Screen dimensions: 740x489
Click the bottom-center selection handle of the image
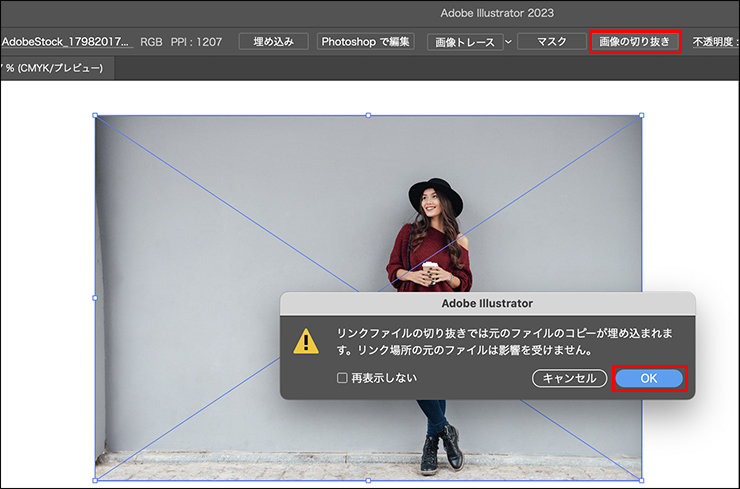pos(368,480)
